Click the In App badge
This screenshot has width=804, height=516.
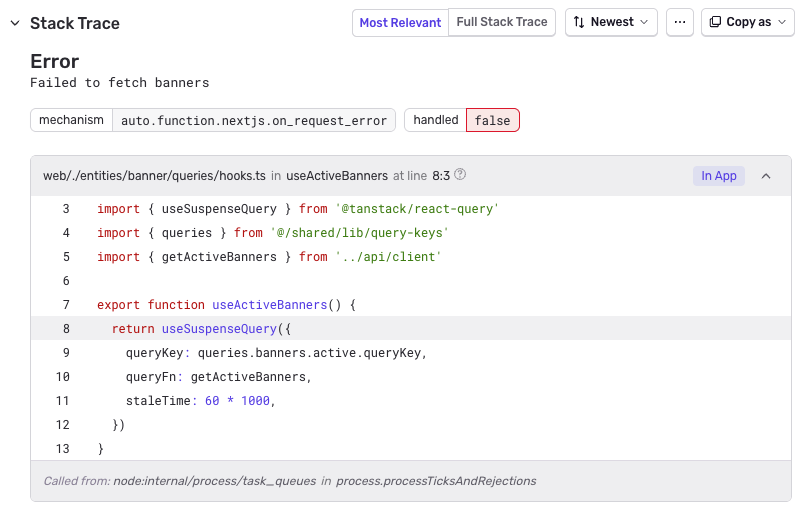click(718, 176)
